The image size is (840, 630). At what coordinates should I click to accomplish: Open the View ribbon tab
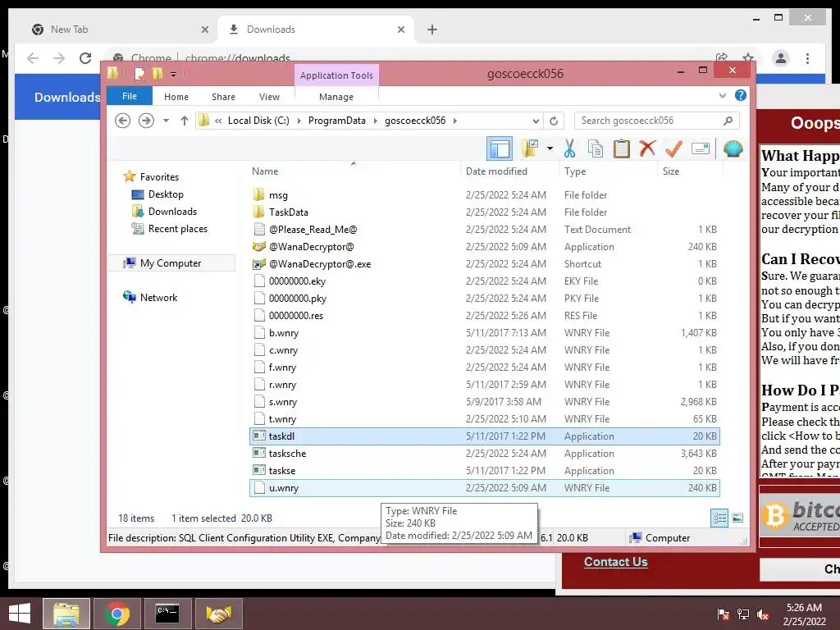pos(269,97)
